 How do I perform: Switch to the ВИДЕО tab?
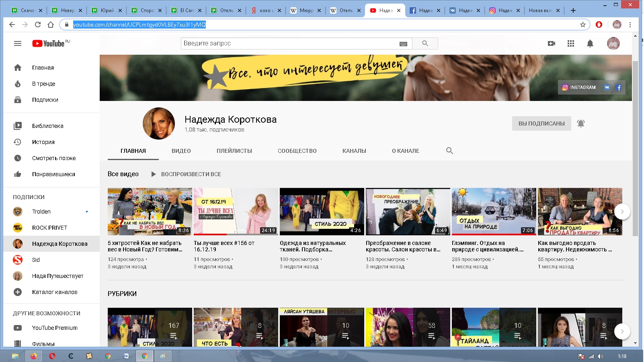tap(181, 151)
